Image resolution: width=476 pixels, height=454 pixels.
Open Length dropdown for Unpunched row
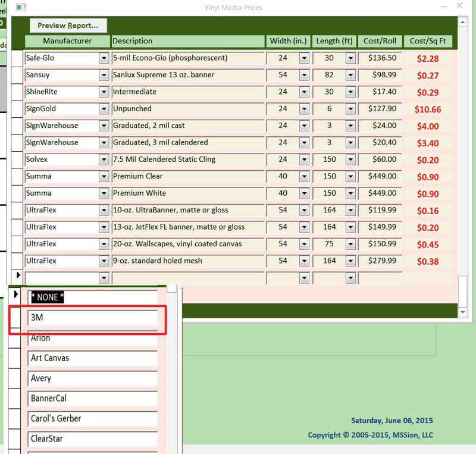click(350, 109)
